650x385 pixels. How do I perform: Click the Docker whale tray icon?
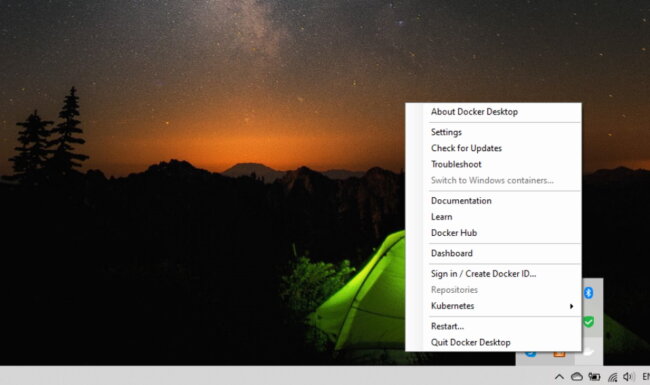pos(589,353)
